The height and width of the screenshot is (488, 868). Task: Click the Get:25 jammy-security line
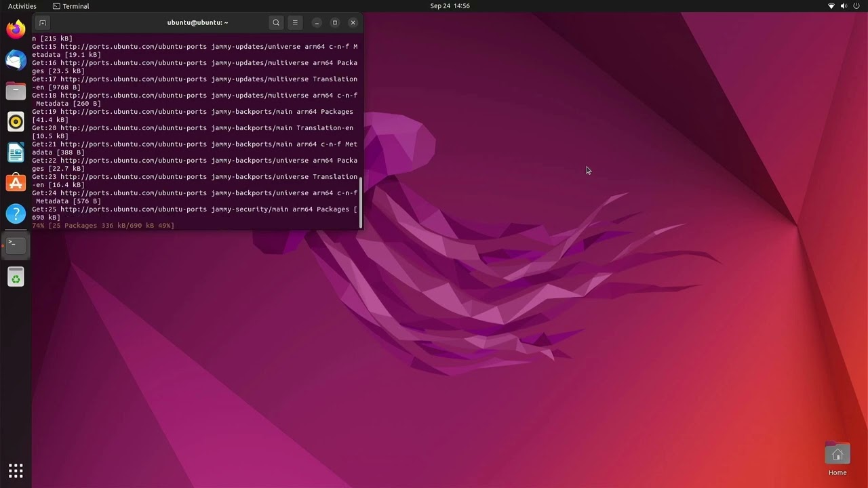(x=195, y=213)
